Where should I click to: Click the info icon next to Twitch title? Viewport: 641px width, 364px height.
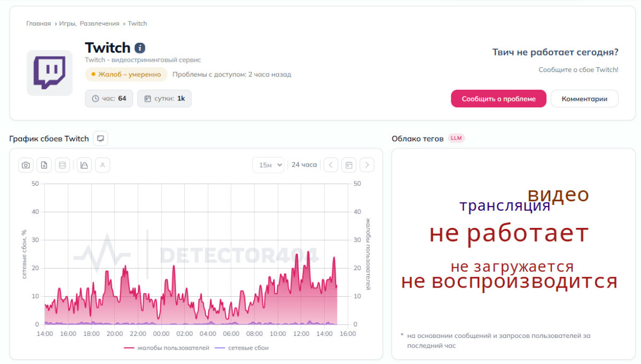[139, 48]
